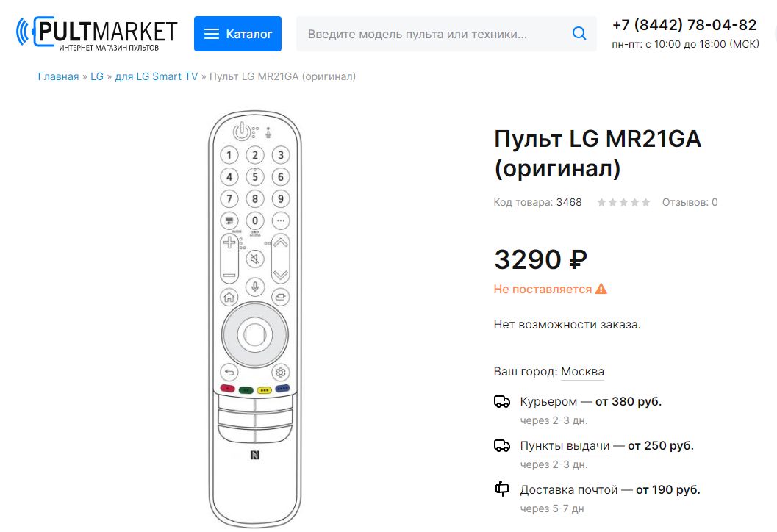Click the Не поставляется status text

click(x=543, y=290)
